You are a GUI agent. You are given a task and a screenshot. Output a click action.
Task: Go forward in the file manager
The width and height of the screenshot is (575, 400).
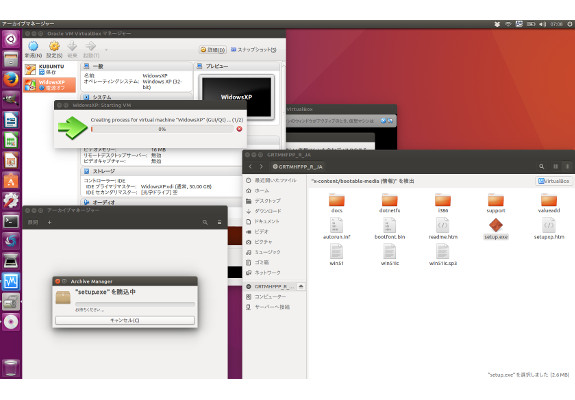261,166
